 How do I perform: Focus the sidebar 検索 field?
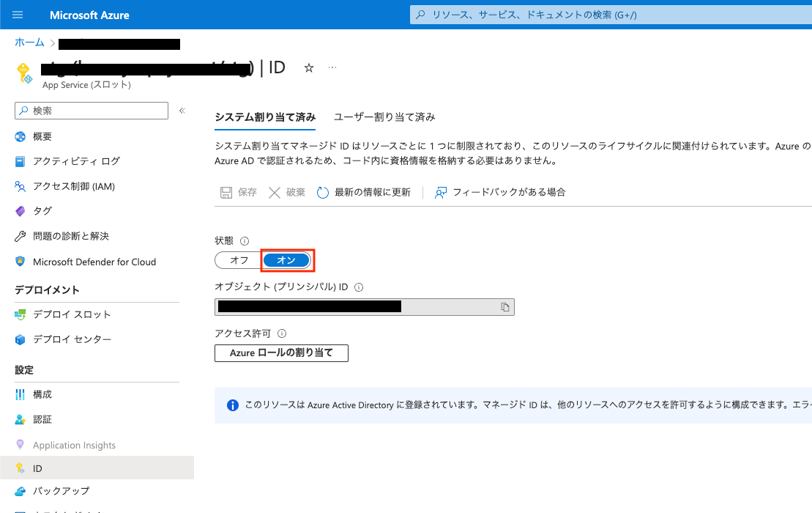[92, 111]
